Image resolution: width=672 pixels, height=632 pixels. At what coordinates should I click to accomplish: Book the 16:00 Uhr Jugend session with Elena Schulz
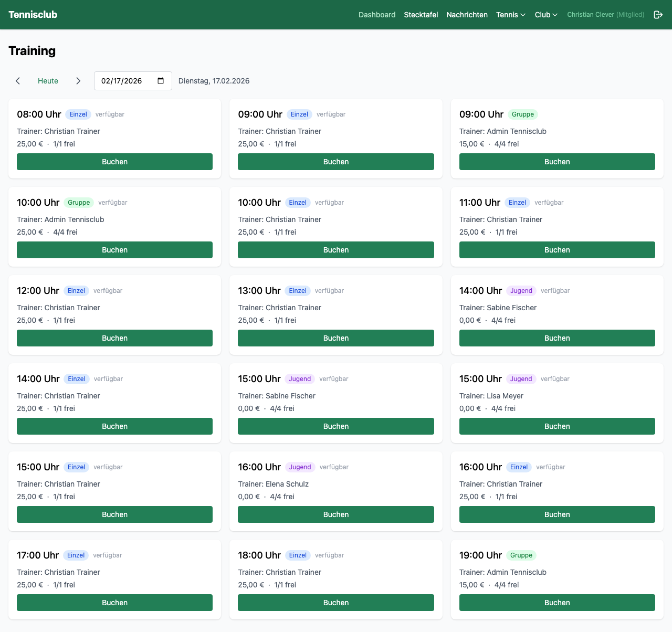335,514
